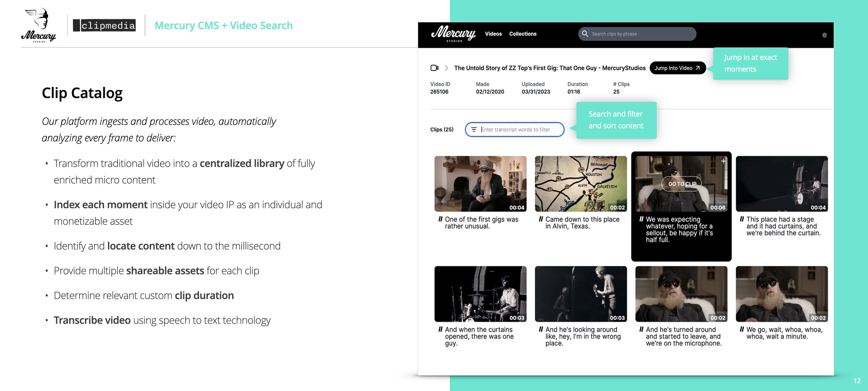Click the filter lines icon in transcript filter
This screenshot has height=391, width=868.
tap(474, 130)
